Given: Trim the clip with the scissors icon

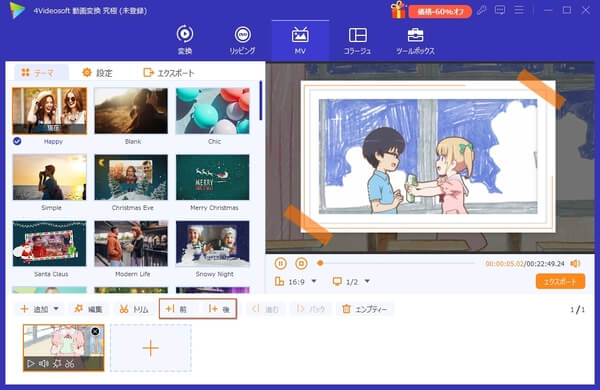Looking at the screenshot, I should tap(70, 364).
